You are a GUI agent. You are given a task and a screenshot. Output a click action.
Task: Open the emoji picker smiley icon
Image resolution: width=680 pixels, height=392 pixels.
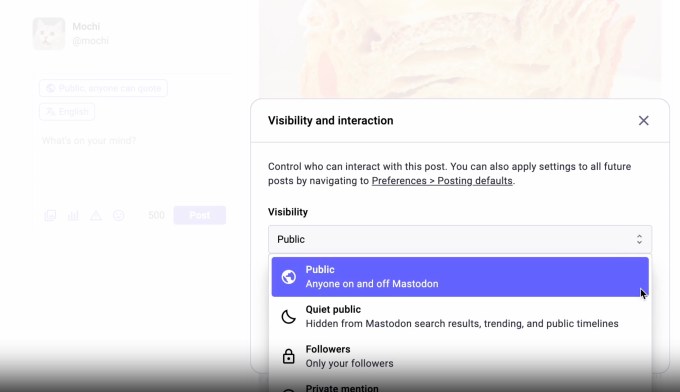coord(118,215)
